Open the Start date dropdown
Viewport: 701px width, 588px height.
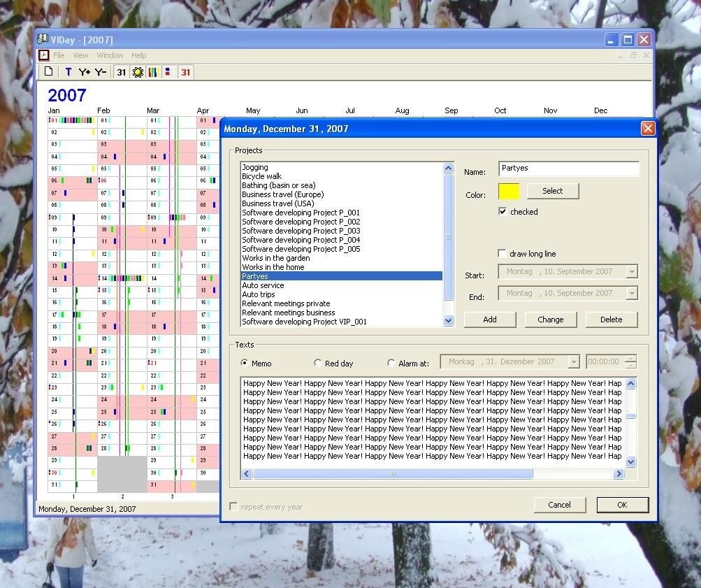click(x=632, y=271)
